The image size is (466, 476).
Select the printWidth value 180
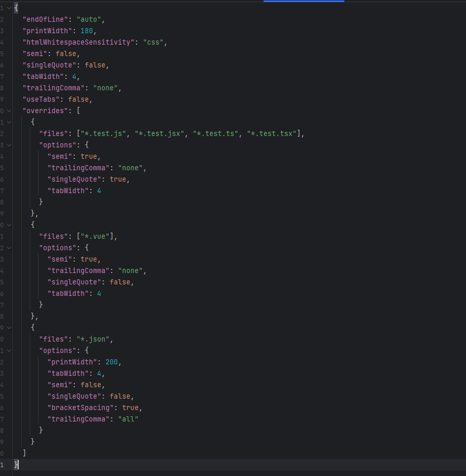(x=87, y=31)
